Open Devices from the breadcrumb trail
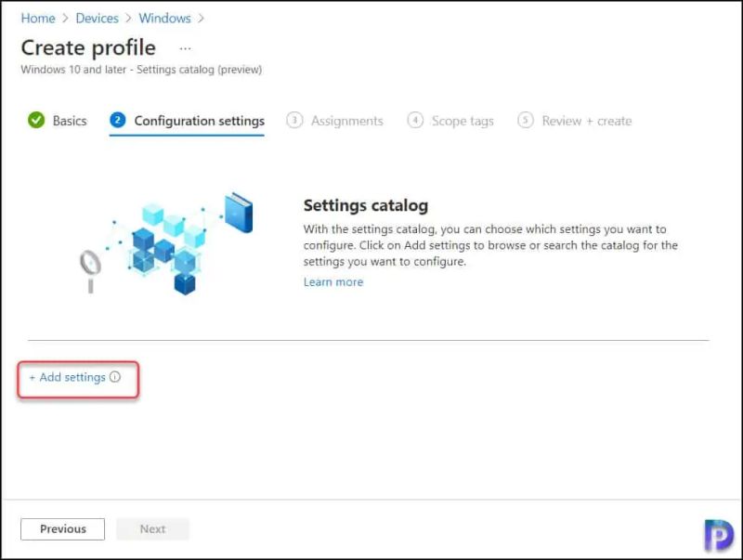 click(97, 18)
